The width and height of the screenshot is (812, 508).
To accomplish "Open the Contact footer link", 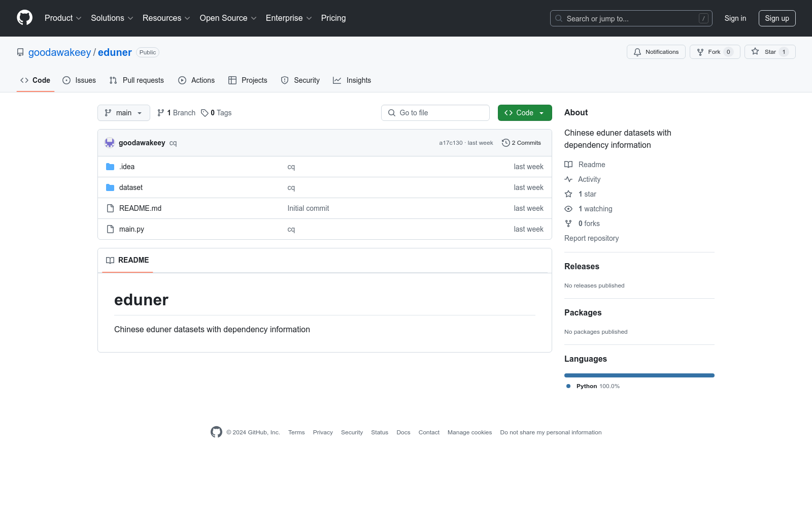I will point(429,432).
